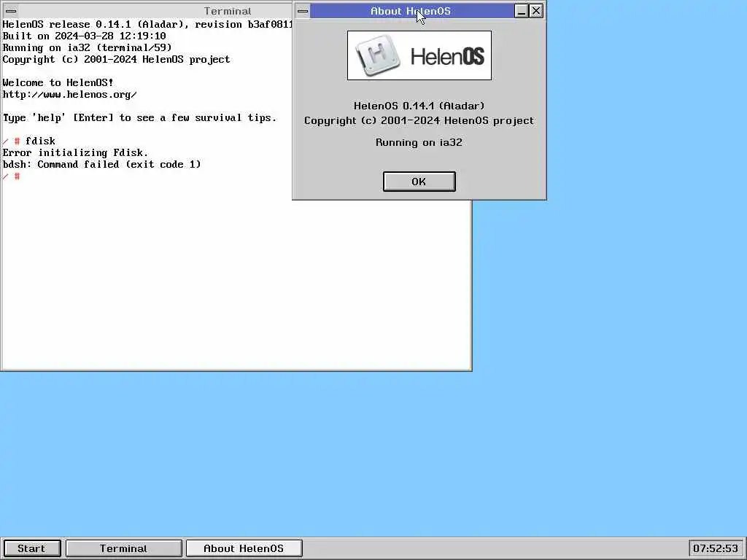Image resolution: width=747 pixels, height=560 pixels.
Task: Click the taskbar clock showing 07:52:53
Action: (716, 548)
